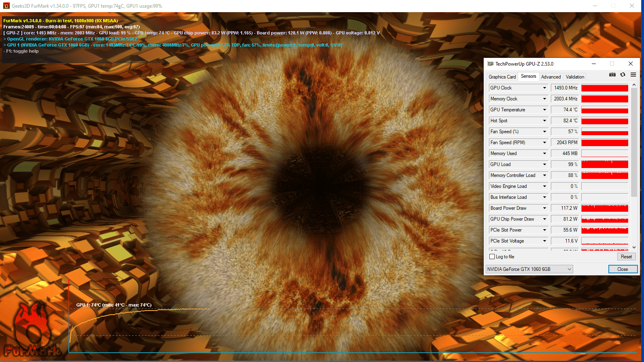Click the Close button in GPU-Z

click(623, 269)
